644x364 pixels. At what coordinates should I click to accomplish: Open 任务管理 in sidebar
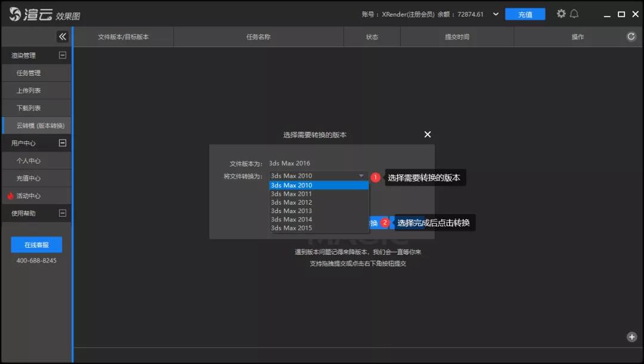pyautogui.click(x=29, y=73)
